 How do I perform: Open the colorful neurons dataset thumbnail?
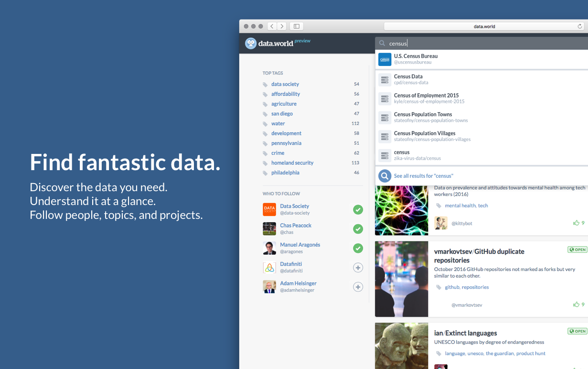pyautogui.click(x=401, y=211)
